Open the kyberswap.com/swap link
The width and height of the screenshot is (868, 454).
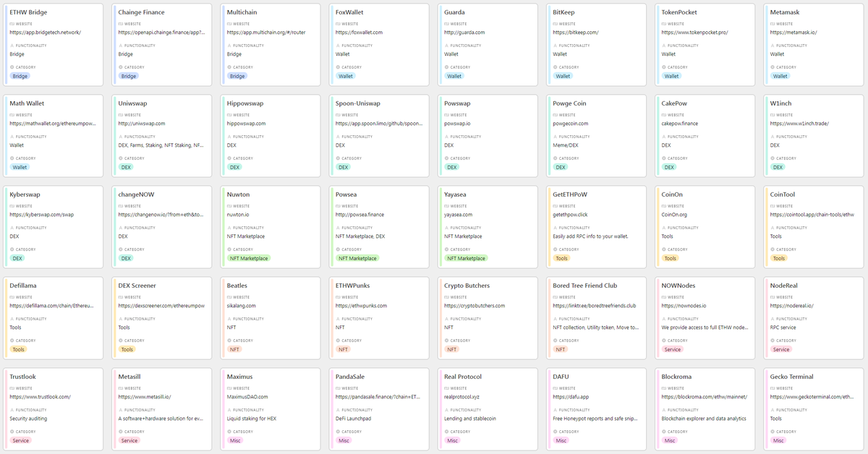click(41, 215)
